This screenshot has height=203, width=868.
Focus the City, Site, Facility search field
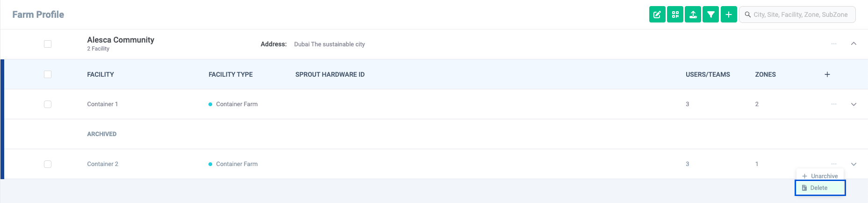797,14
